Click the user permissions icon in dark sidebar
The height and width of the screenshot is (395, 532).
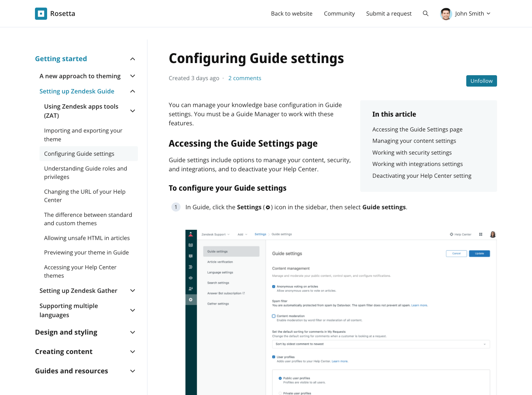191,289
